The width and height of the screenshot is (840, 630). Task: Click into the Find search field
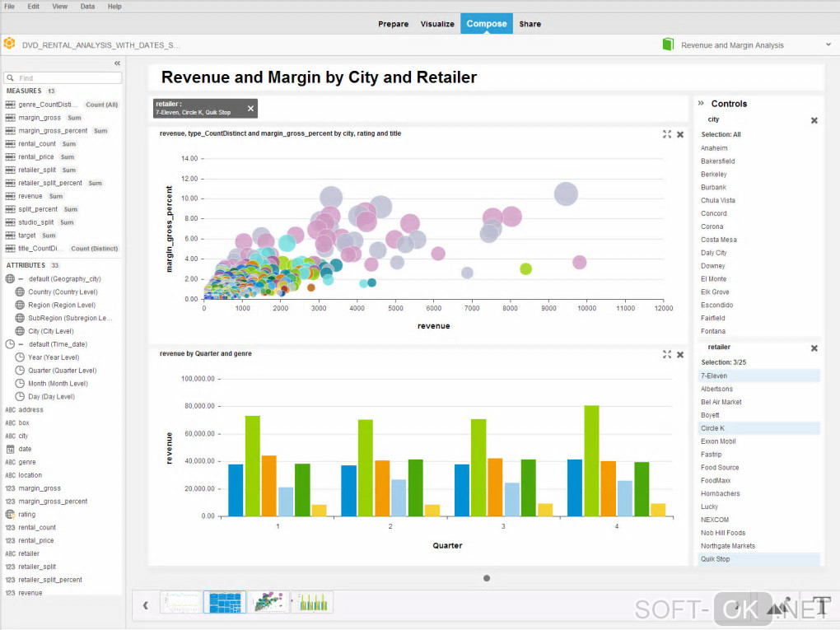tap(63, 77)
